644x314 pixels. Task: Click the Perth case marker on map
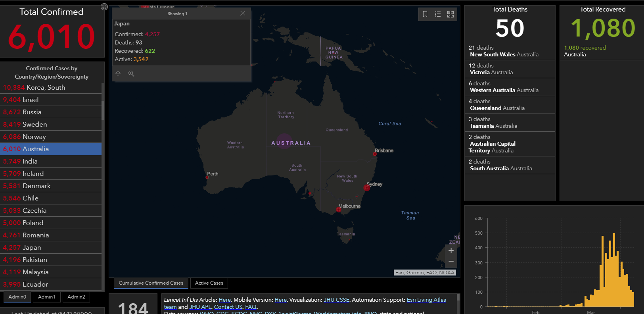207,177
